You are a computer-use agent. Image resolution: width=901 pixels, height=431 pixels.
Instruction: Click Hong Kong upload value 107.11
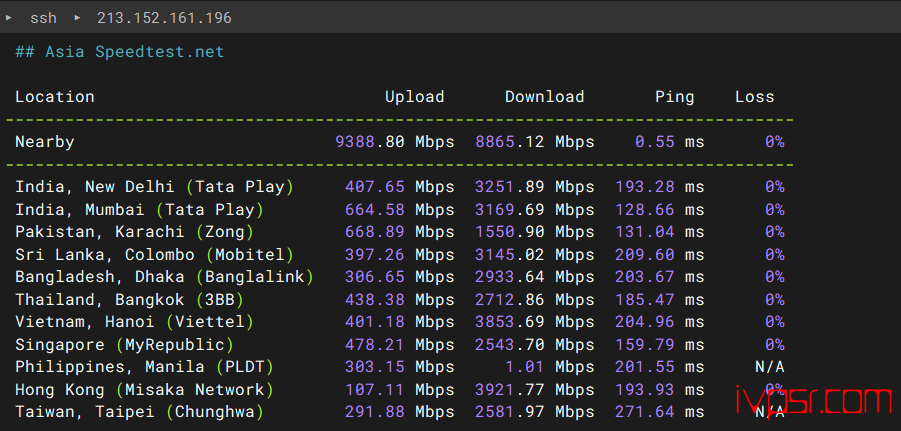coord(375,389)
